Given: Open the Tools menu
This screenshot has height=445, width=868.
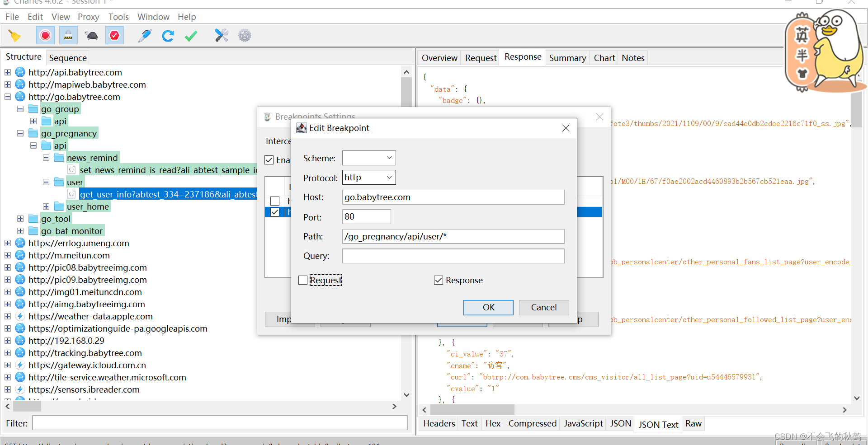Looking at the screenshot, I should 118,17.
